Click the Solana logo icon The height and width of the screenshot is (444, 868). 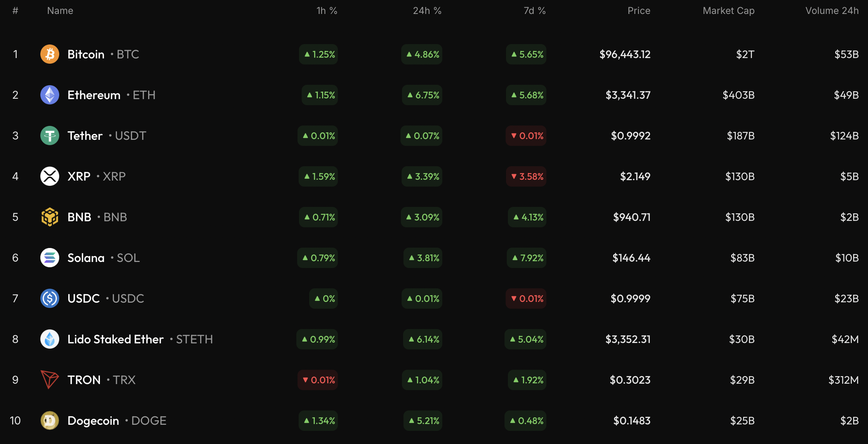(x=50, y=258)
